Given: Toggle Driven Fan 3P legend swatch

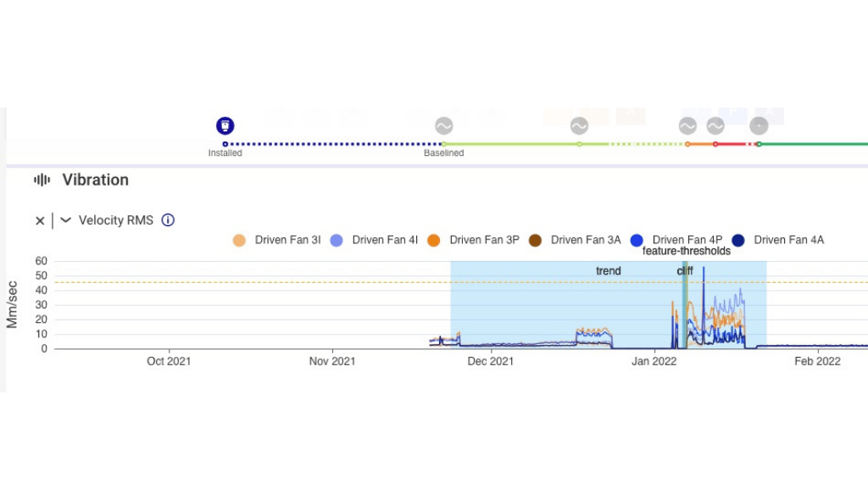Looking at the screenshot, I should [434, 241].
